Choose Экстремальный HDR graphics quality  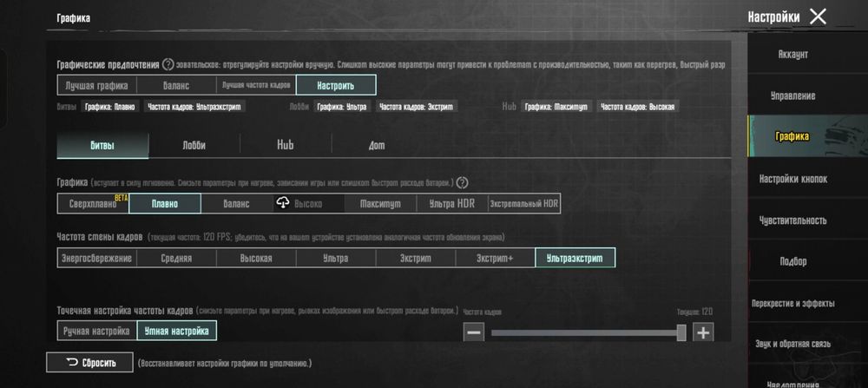click(x=523, y=204)
